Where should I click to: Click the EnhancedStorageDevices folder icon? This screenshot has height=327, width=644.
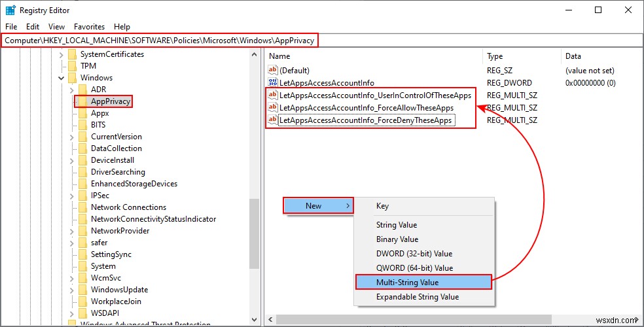[83, 184]
